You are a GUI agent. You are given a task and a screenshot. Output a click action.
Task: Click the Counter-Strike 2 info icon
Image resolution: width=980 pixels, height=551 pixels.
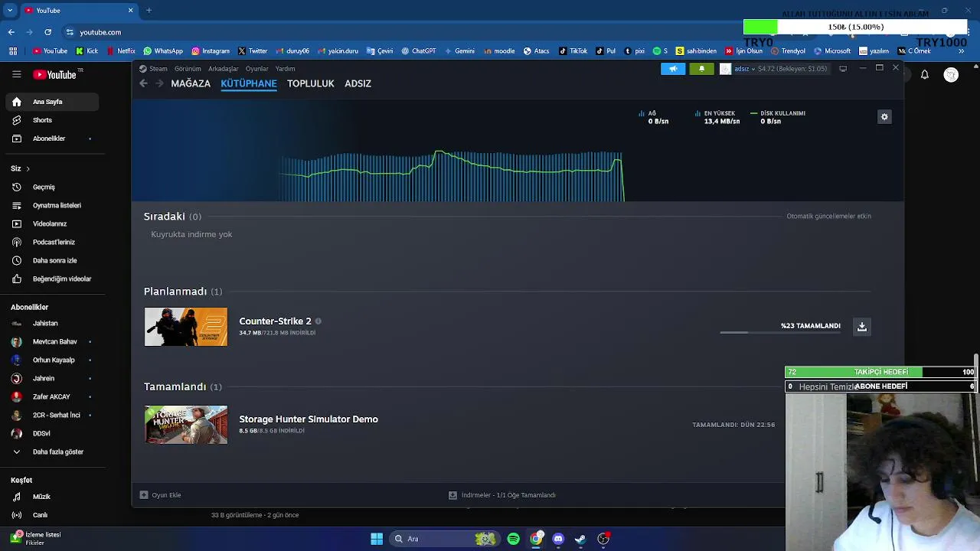coord(318,321)
